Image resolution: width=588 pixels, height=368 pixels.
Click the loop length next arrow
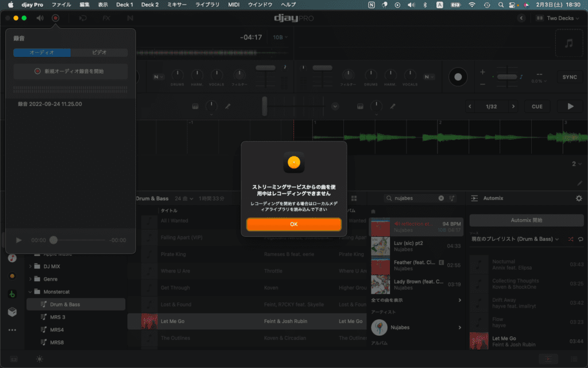point(513,106)
